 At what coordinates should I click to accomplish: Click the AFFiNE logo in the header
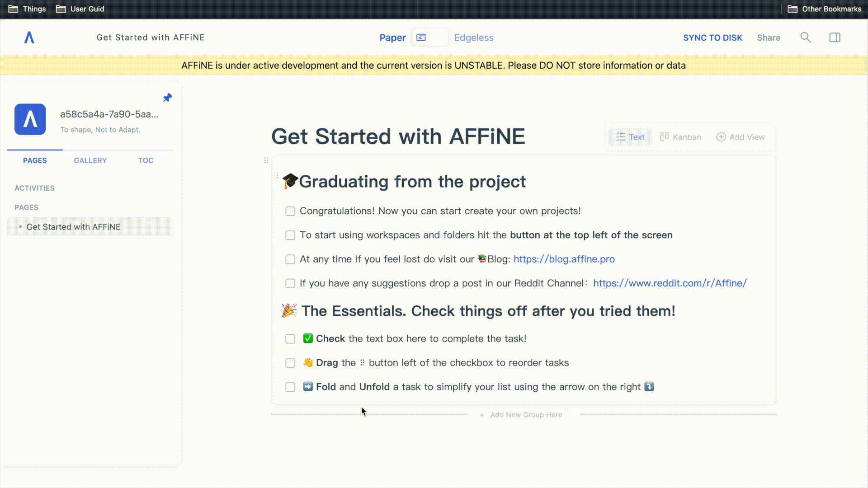pyautogui.click(x=29, y=38)
